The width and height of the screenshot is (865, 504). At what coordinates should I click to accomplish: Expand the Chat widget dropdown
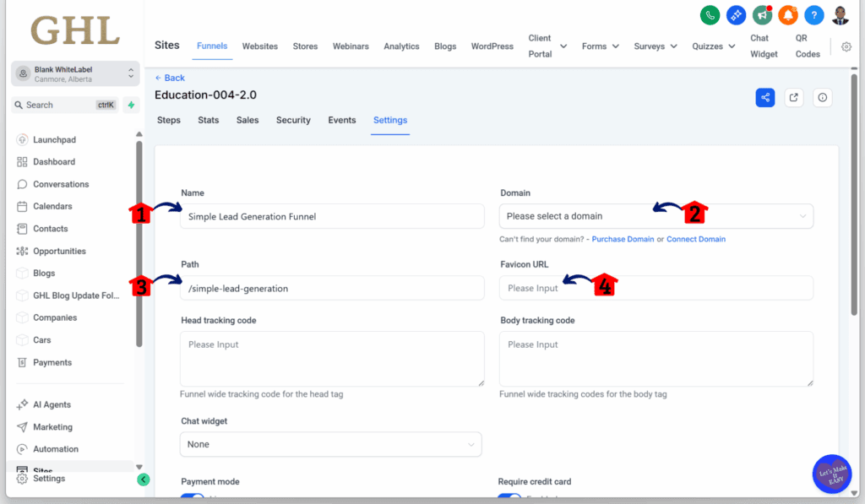[x=330, y=444]
